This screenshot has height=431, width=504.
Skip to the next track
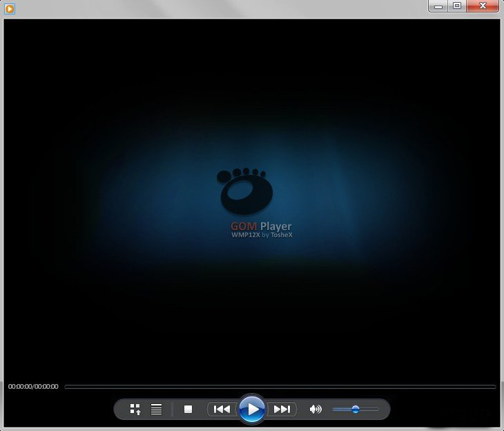pos(282,409)
